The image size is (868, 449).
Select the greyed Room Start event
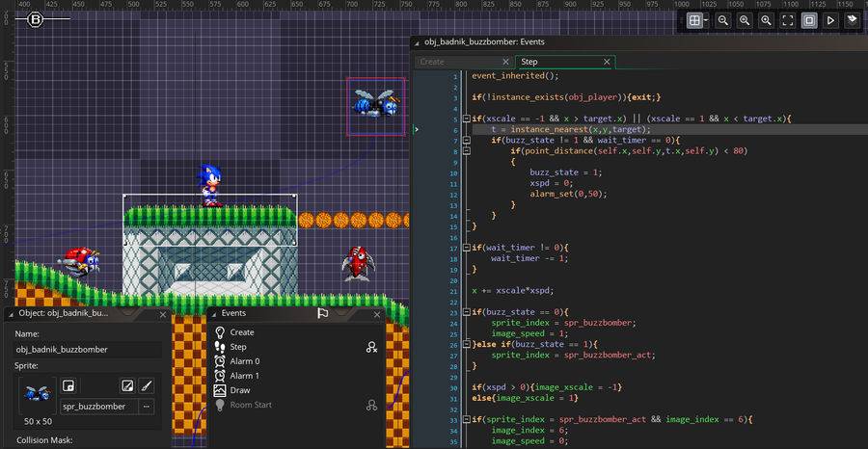[251, 405]
